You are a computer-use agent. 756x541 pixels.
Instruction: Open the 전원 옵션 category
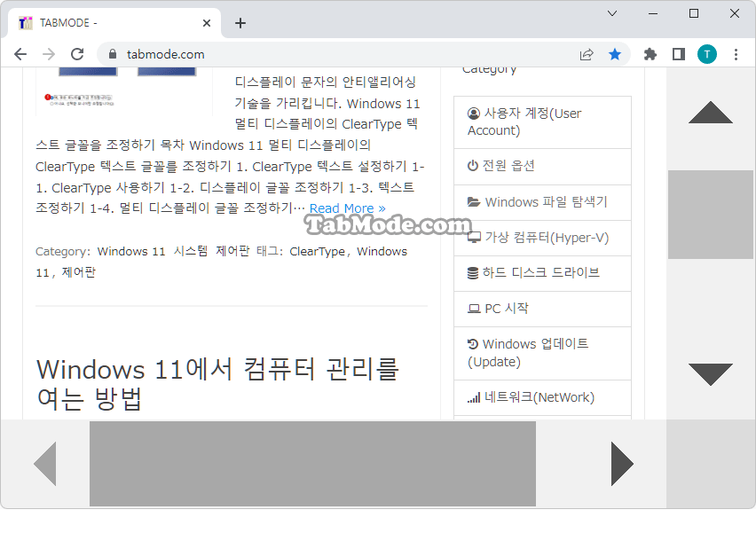click(542, 167)
